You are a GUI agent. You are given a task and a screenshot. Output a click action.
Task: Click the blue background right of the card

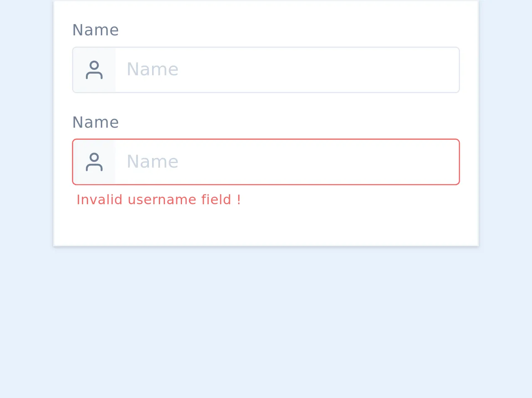click(x=505, y=125)
